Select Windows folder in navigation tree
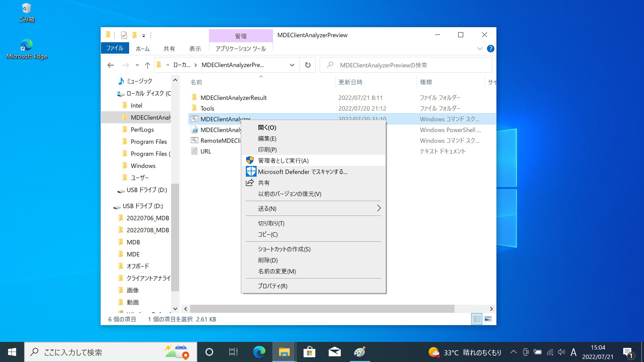Image resolution: width=644 pixels, height=362 pixels. 143,166
